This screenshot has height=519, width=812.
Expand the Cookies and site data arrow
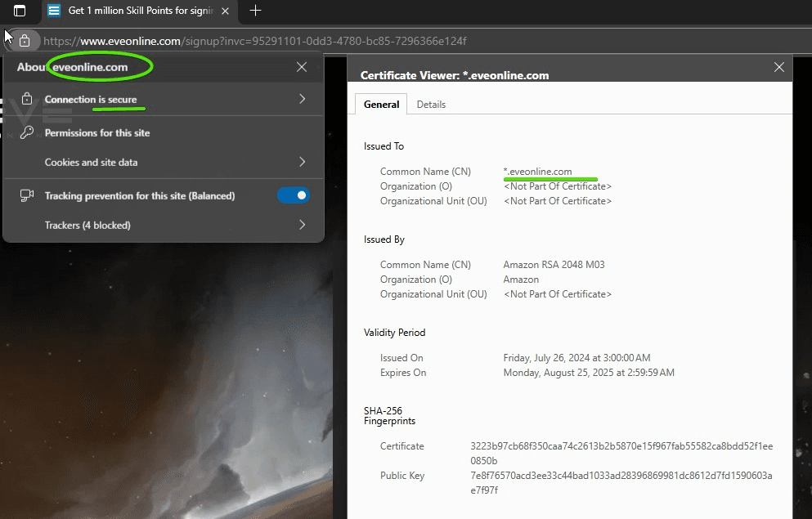(302, 162)
